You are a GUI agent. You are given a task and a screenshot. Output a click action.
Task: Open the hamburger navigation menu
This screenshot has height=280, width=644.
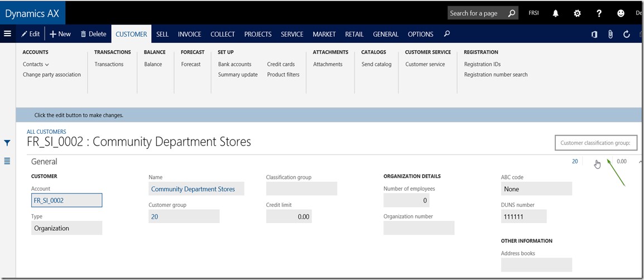coord(7,34)
